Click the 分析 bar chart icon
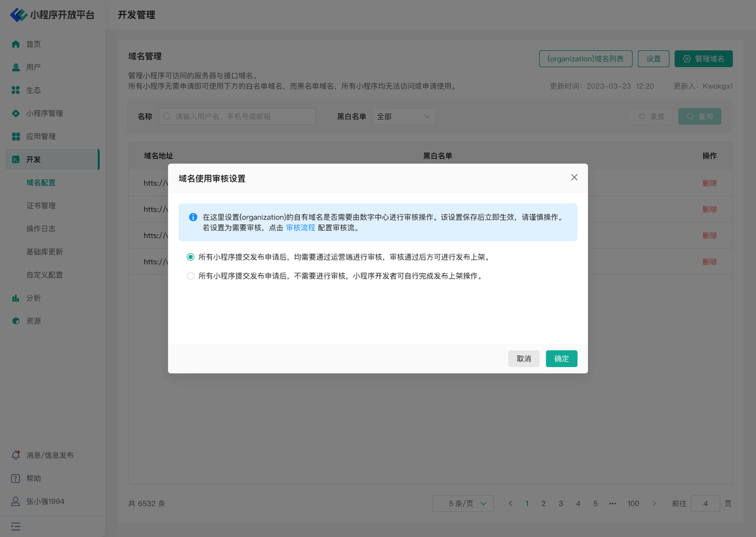Screen dimensions: 756x537 point(16,298)
